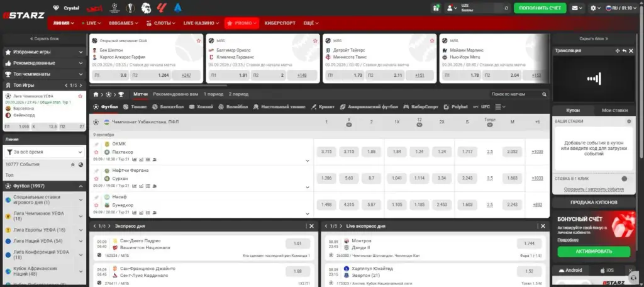Open statistics icon for ОКМК – Пахтакор match

click(x=134, y=159)
